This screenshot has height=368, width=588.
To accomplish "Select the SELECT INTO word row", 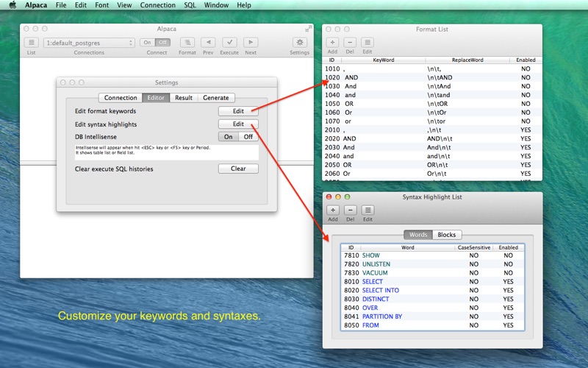I will point(432,290).
